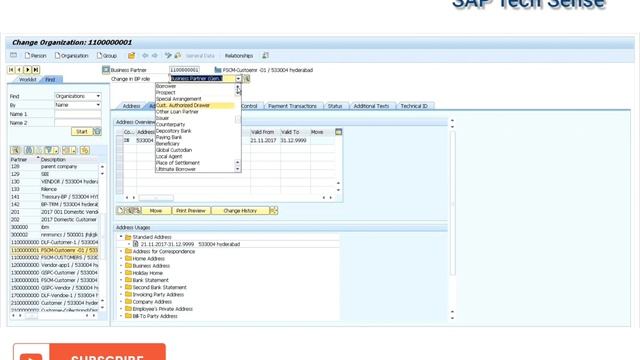This screenshot has width=640, height=360.
Task: Click the create address page icon left of Move
Action: point(120,211)
